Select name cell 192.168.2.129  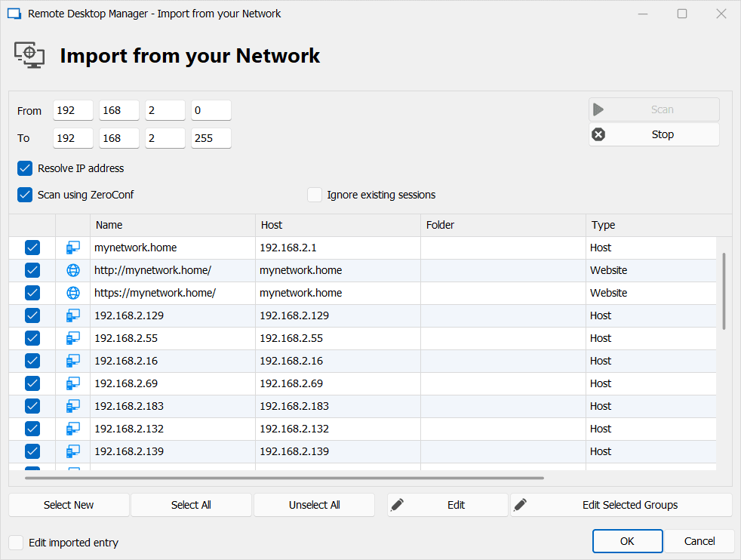[173, 315]
